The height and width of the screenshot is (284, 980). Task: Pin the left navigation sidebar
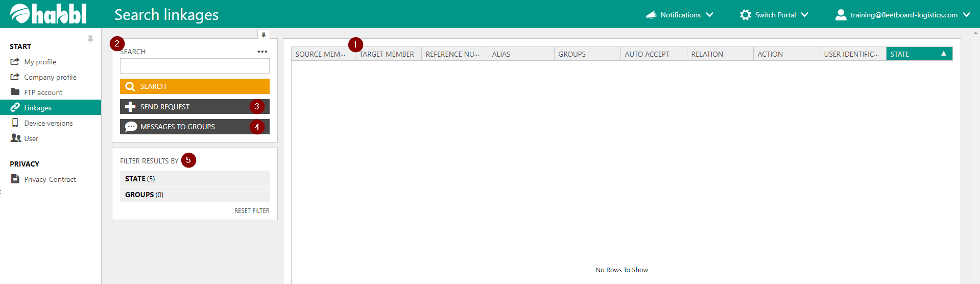[90, 39]
